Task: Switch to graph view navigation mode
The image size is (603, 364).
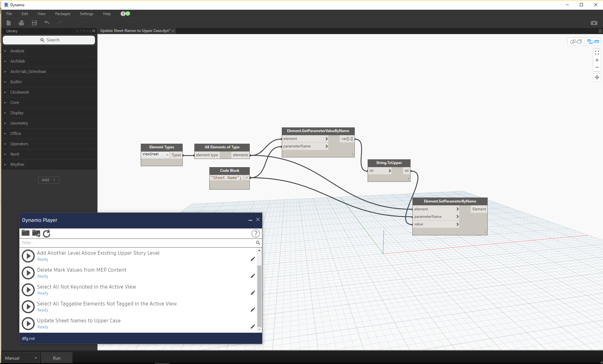Action: [593, 42]
